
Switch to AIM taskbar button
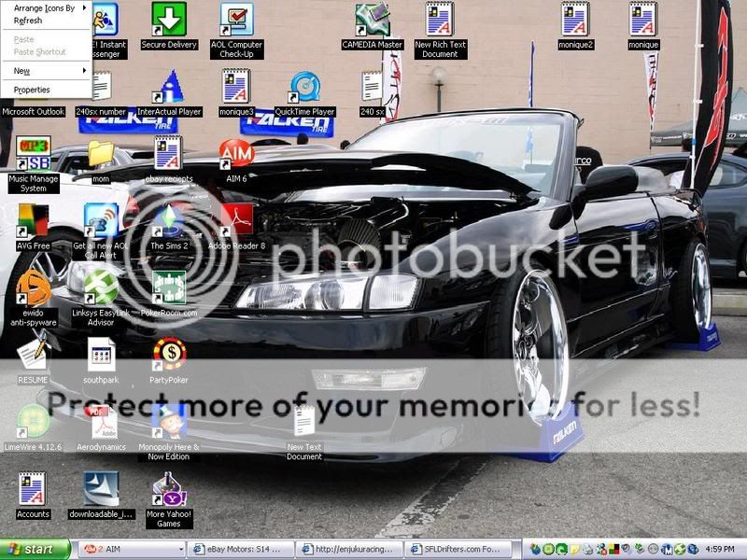click(x=130, y=550)
